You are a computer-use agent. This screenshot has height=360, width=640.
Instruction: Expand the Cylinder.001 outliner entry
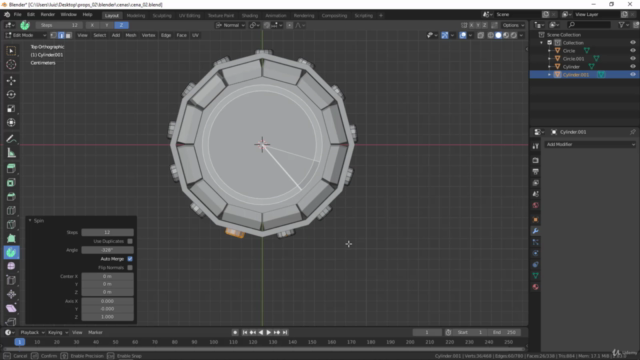(549, 75)
